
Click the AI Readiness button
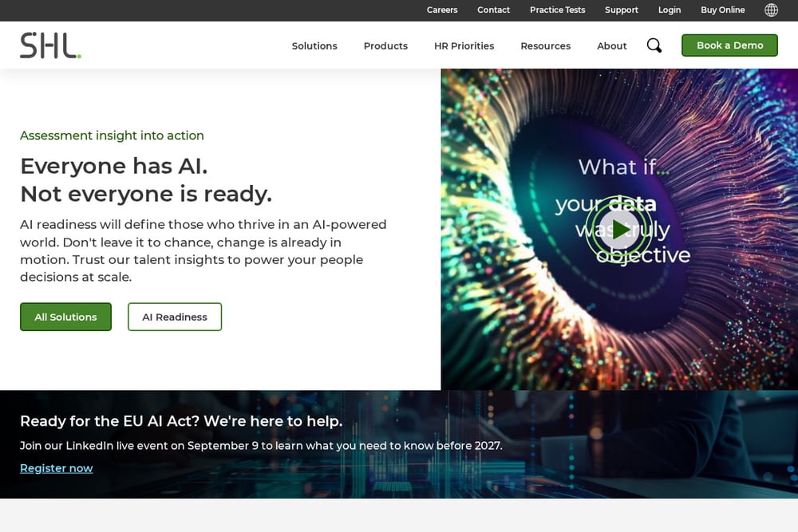tap(175, 317)
